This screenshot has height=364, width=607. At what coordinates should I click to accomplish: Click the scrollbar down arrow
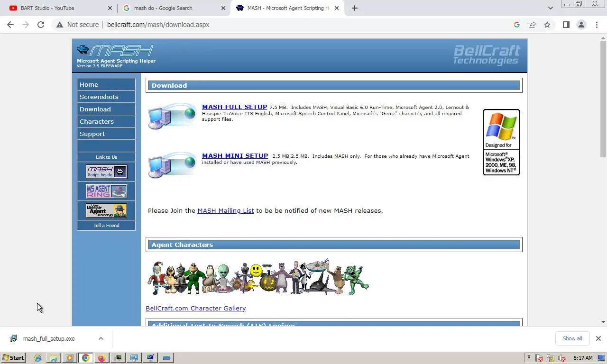[603, 322]
